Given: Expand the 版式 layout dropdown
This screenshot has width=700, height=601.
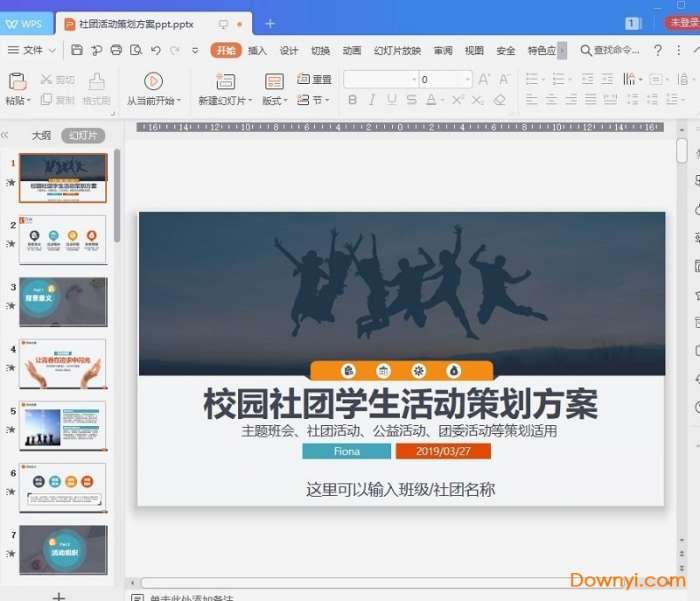Looking at the screenshot, I should (x=274, y=101).
